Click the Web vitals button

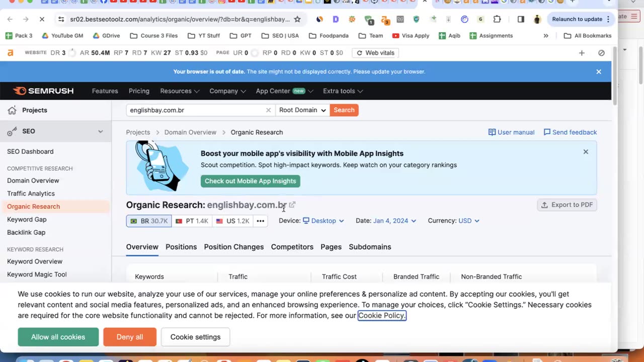click(x=375, y=53)
